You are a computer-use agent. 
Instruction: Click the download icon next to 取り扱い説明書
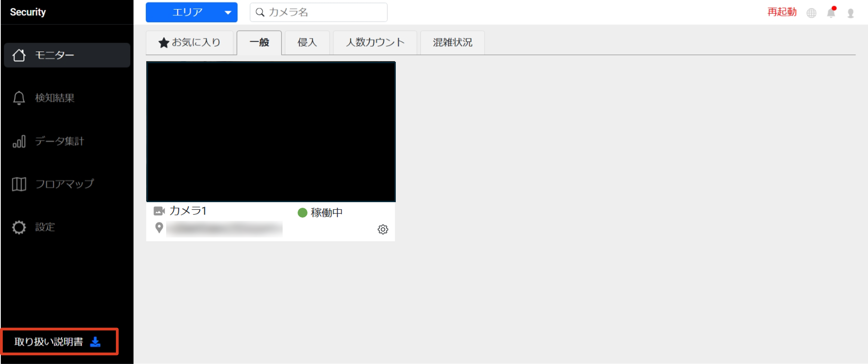[95, 342]
